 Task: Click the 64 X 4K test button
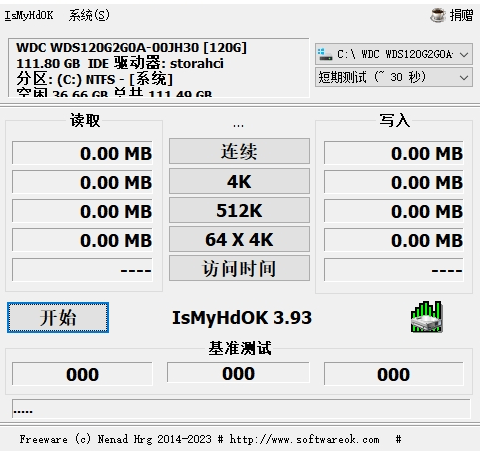[239, 239]
